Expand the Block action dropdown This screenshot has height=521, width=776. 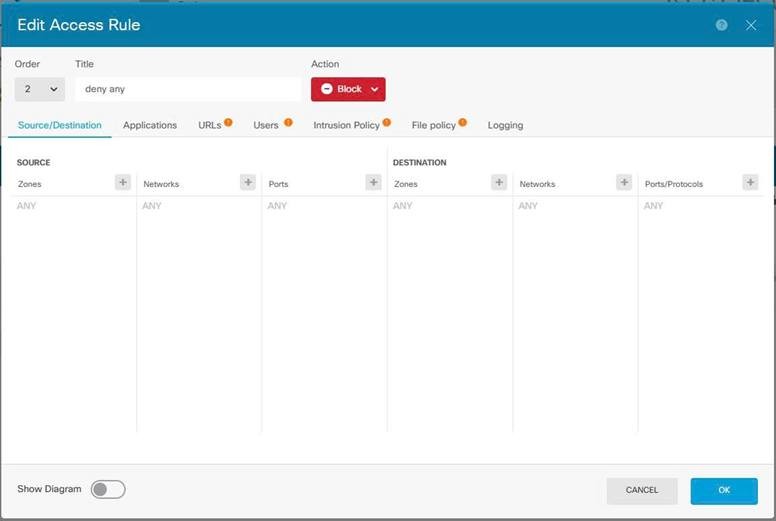tap(348, 89)
